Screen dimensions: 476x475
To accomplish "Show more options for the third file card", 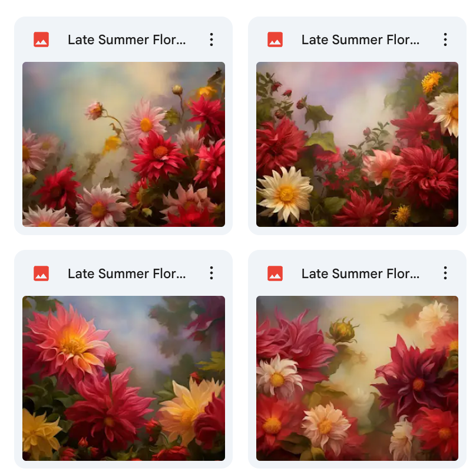I will (211, 273).
